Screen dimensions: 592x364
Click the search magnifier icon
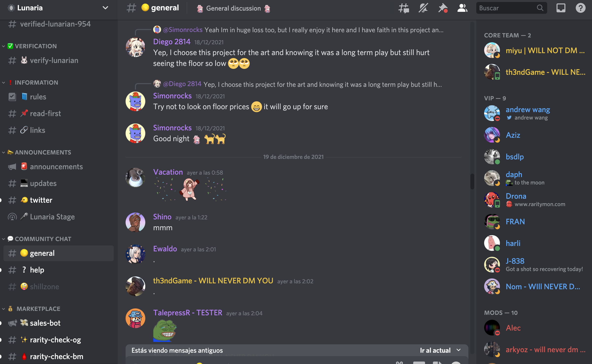point(540,8)
